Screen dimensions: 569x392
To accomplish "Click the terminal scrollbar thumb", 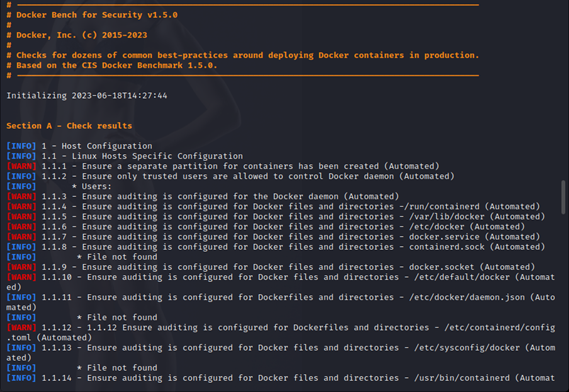I will (x=563, y=197).
